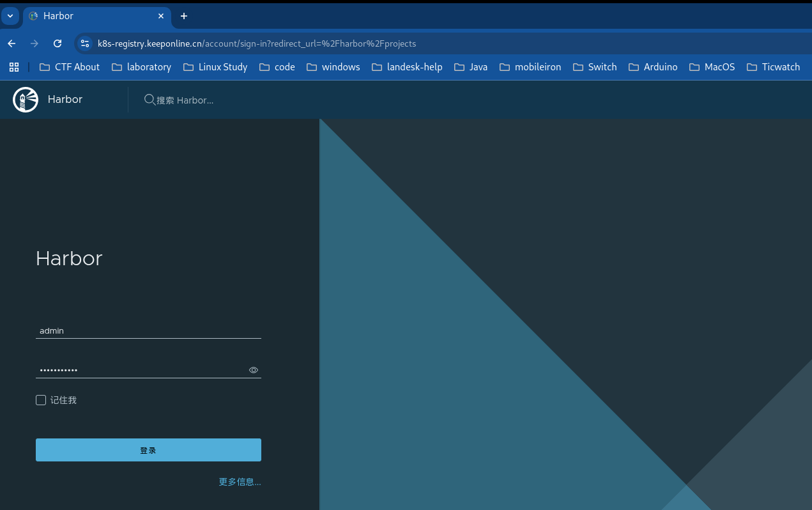Open the Java bookmark folder
This screenshot has width=812, height=510.
(471, 67)
